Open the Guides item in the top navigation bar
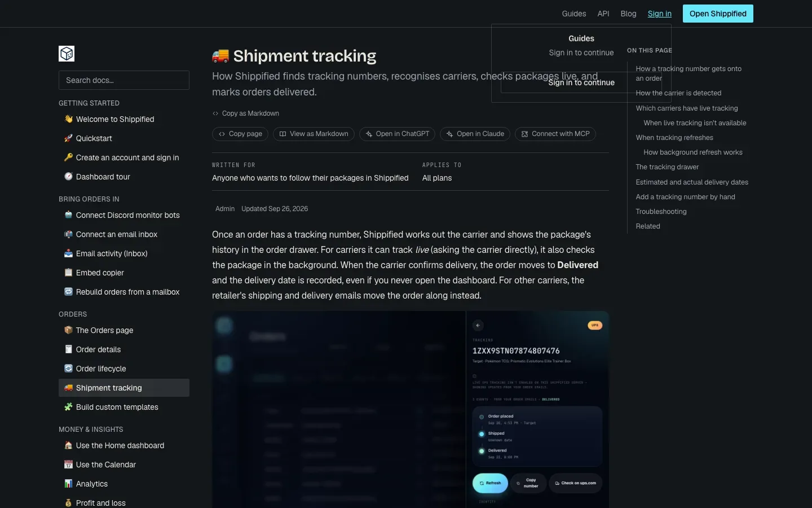812x508 pixels. [x=574, y=14]
